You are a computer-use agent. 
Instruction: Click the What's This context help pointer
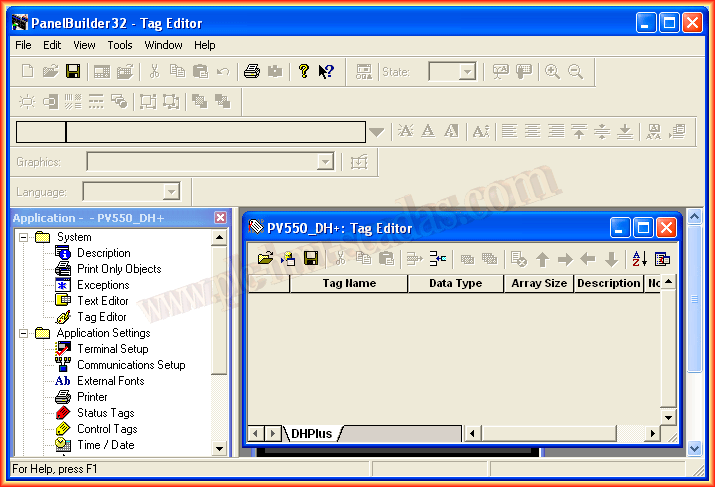(x=326, y=71)
